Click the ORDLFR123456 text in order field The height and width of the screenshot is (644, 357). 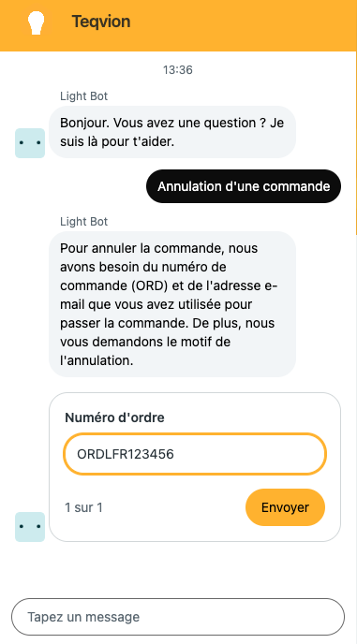[x=126, y=454]
